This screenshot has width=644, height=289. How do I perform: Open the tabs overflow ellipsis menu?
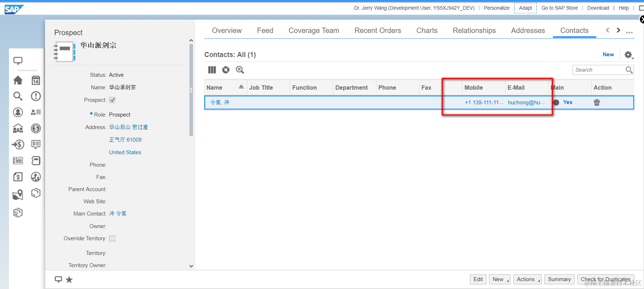coord(629,32)
